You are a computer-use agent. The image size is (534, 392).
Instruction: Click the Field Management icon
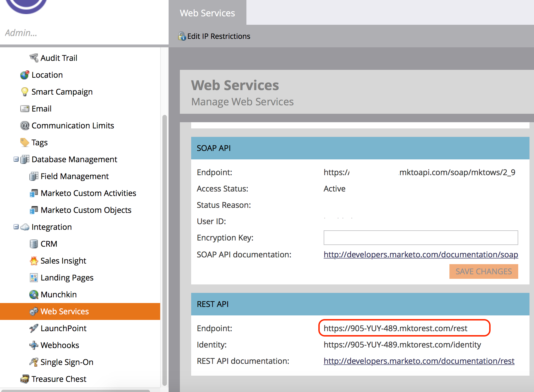coord(34,176)
